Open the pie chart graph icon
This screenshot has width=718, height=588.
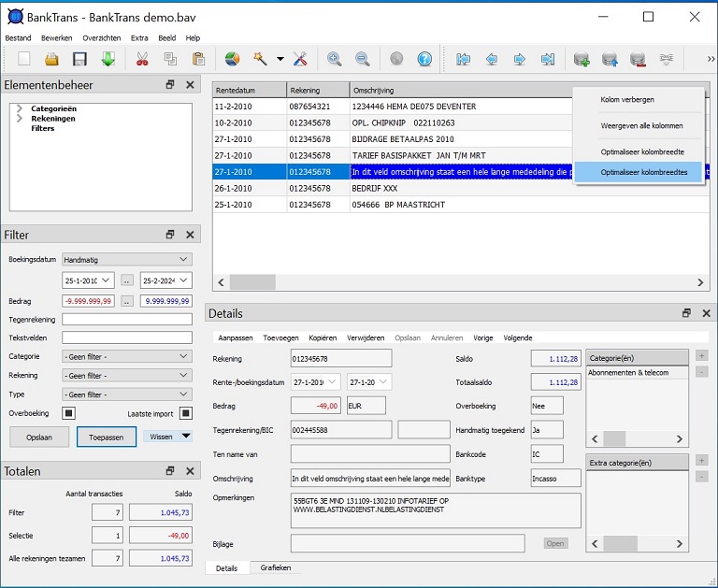pyautogui.click(x=232, y=59)
